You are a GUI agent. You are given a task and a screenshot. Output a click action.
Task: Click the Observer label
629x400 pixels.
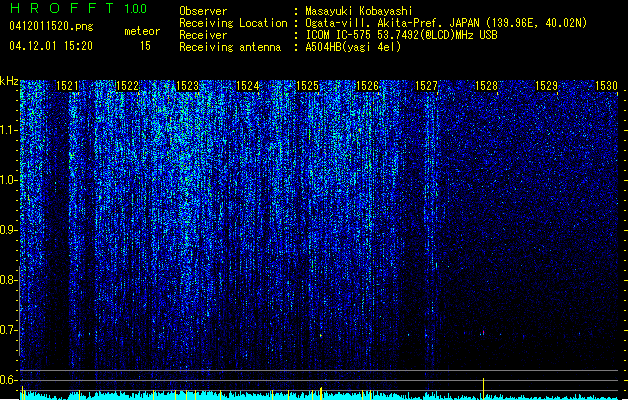[x=203, y=11]
